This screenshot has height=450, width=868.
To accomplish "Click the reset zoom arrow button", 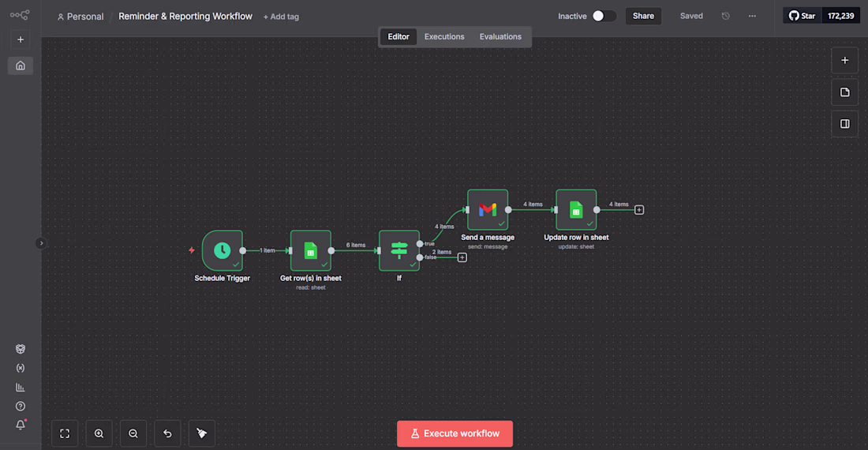I will tap(168, 433).
